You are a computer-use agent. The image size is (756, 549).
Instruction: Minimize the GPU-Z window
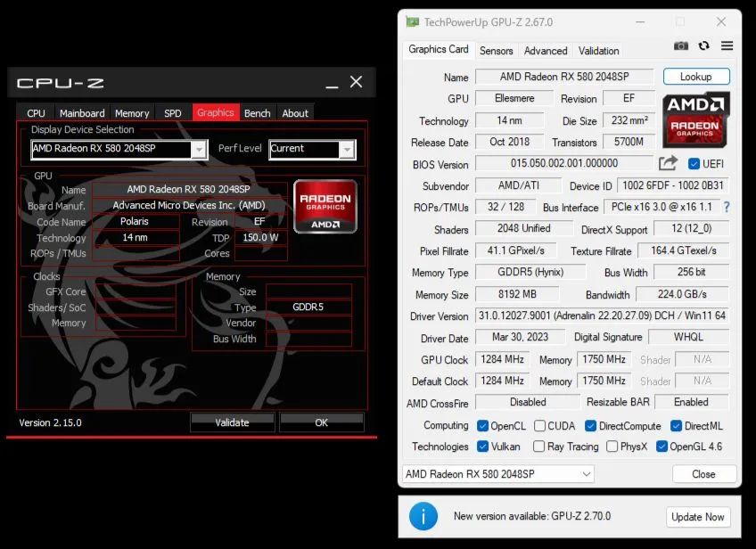pos(640,22)
